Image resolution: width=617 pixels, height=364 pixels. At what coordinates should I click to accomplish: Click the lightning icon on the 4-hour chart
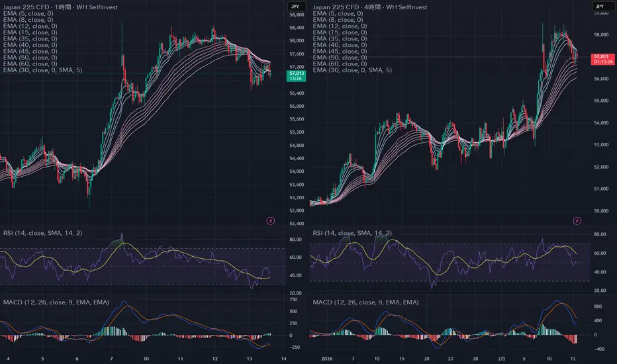point(577,220)
